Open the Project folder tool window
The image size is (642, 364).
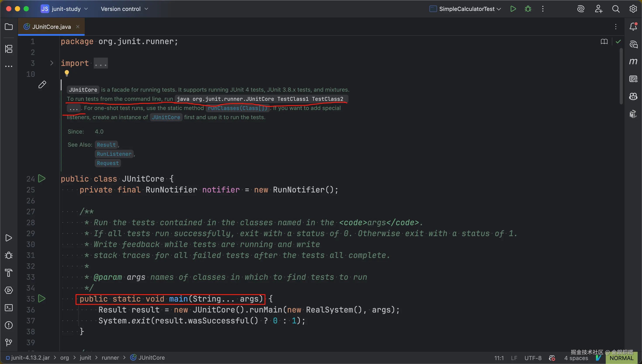(x=9, y=27)
